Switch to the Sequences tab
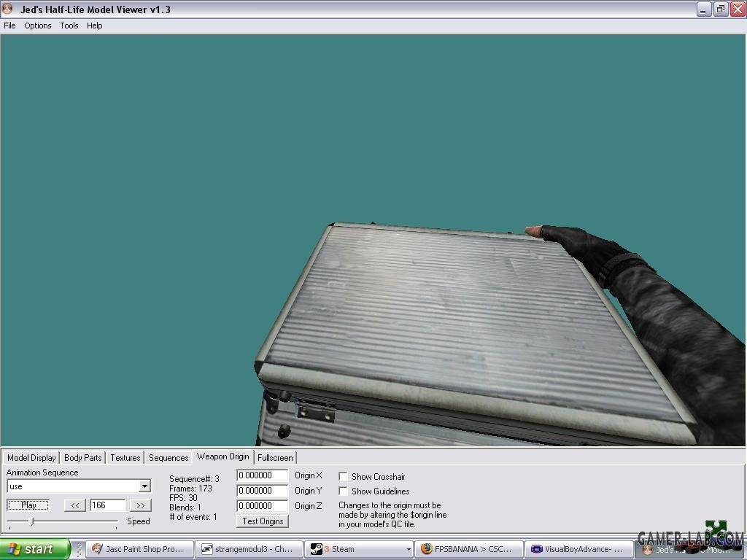Image resolution: width=747 pixels, height=560 pixels. tap(169, 458)
